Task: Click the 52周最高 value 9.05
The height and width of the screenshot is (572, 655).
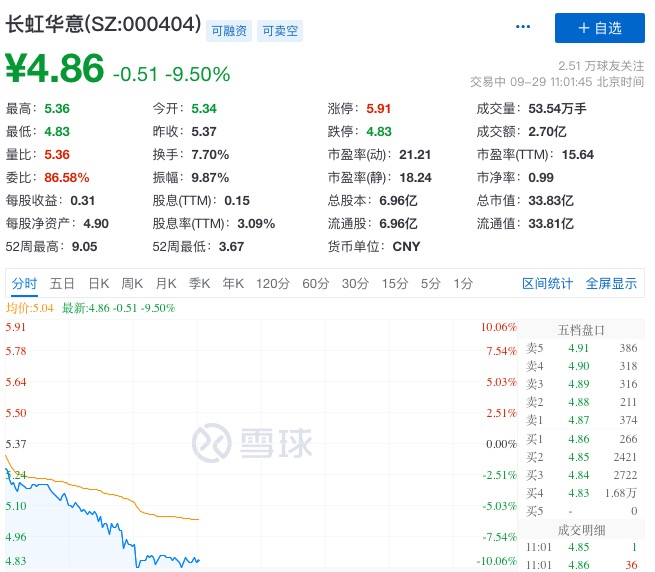Action: point(84,247)
